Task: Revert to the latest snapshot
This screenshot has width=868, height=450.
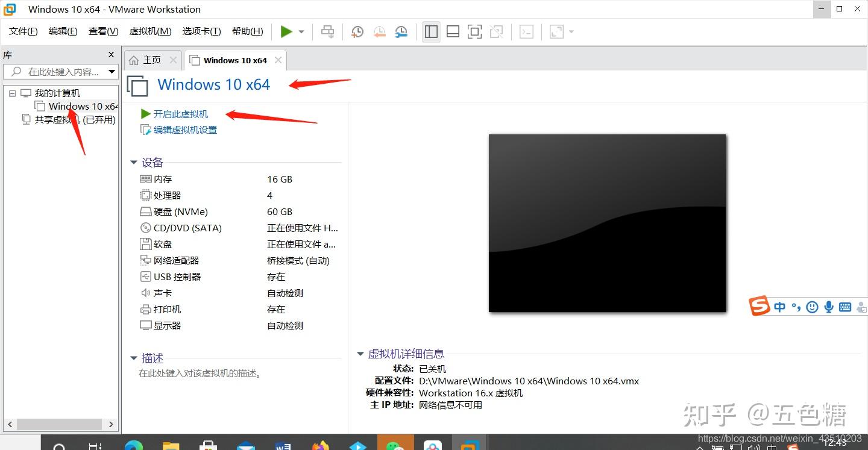Action: [379, 31]
